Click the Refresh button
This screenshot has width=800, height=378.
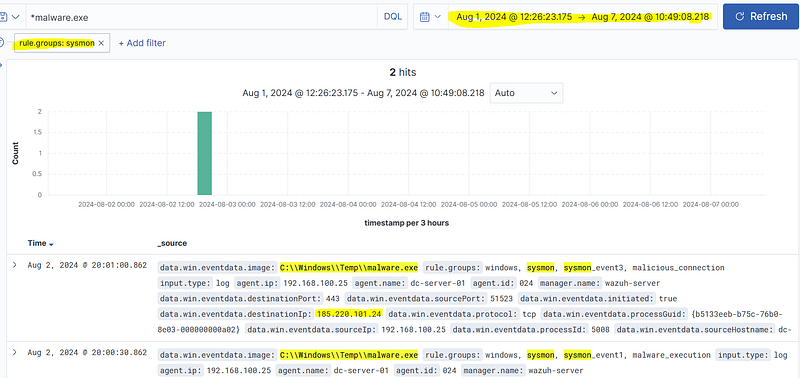(x=761, y=17)
